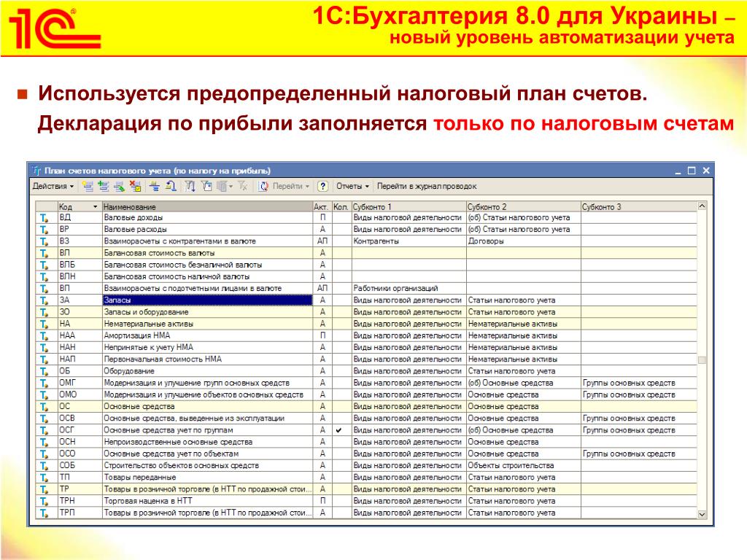
Task: Select the highlighted Запасы name cell
Action: (208, 300)
